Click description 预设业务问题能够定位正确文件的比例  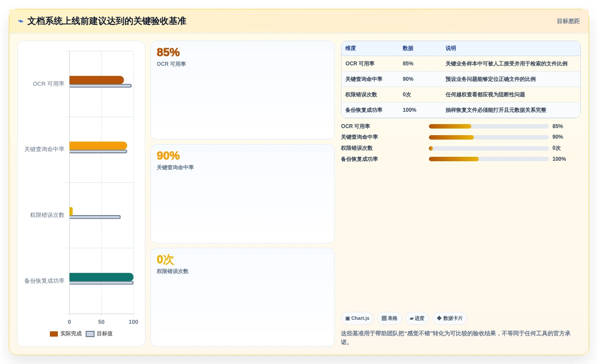(491, 79)
